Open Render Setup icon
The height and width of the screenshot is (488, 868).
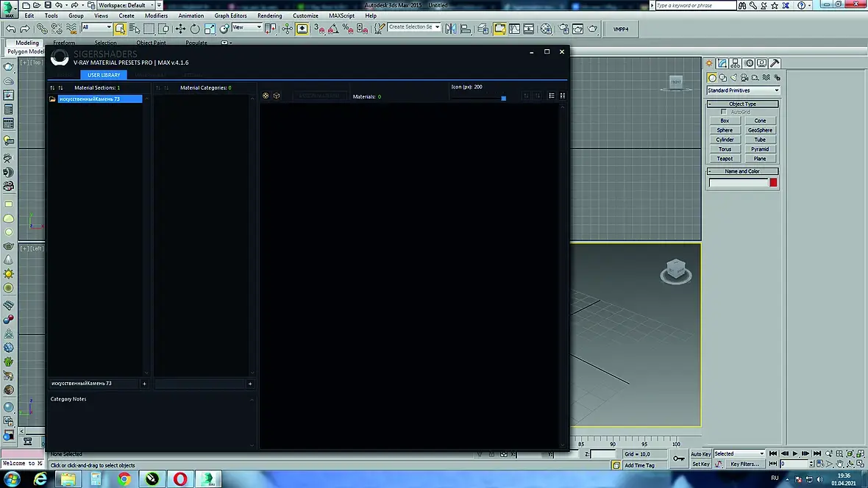click(x=563, y=29)
